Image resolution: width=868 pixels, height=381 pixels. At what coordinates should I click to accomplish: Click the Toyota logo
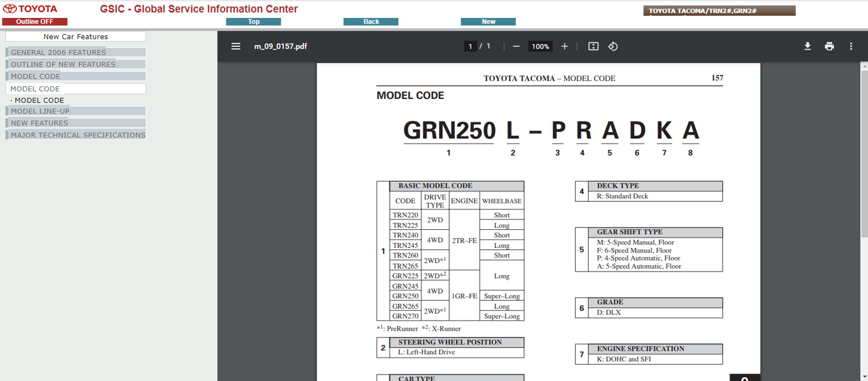point(31,9)
